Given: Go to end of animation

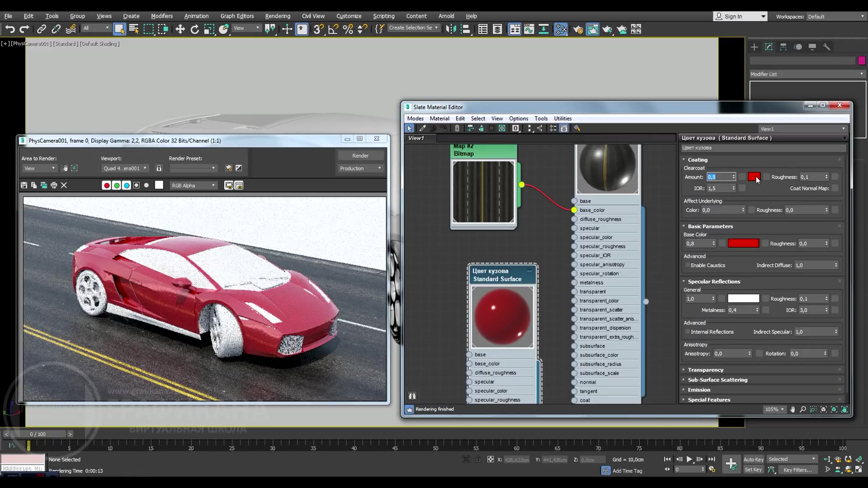Looking at the screenshot, I should coord(712,459).
